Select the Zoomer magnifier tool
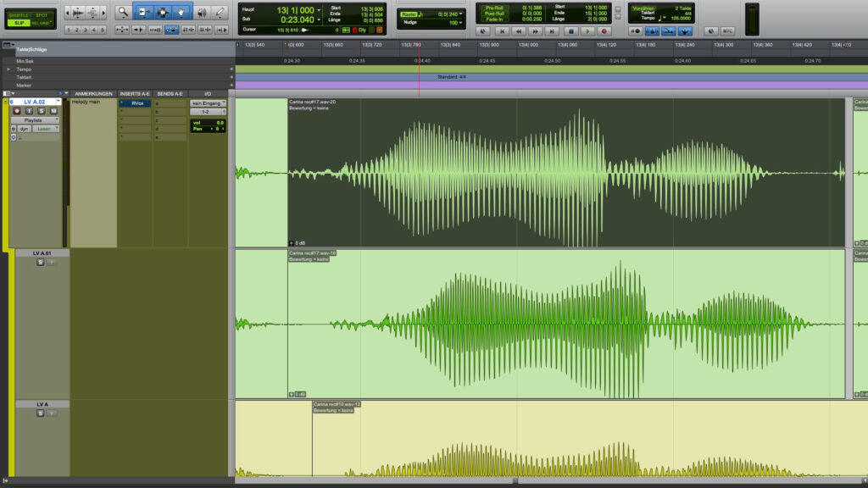The width and height of the screenshot is (868, 488). (123, 12)
